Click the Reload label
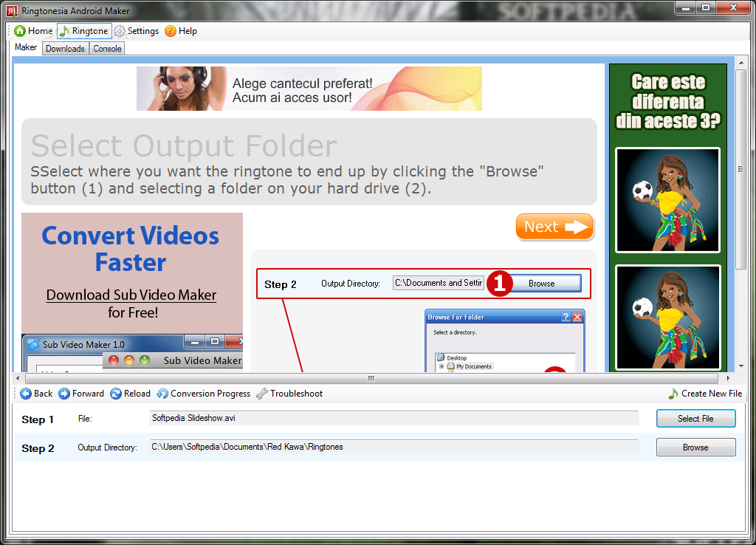This screenshot has width=756, height=545. tap(137, 394)
